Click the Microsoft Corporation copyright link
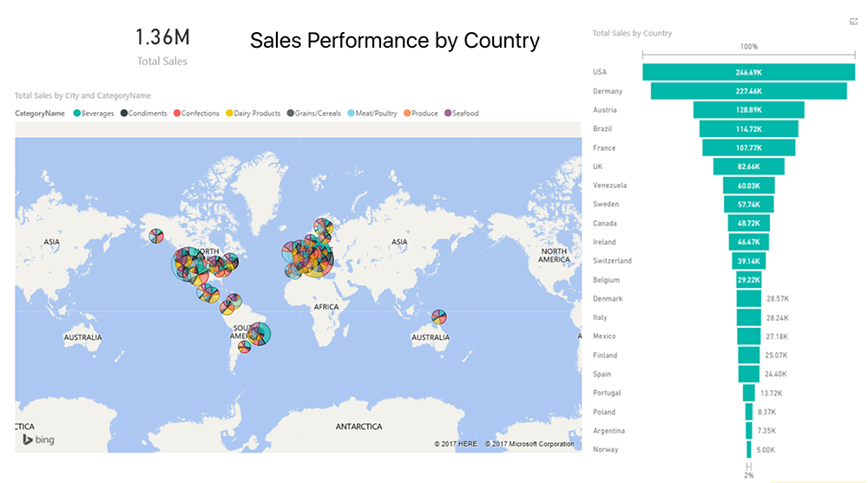 (529, 444)
